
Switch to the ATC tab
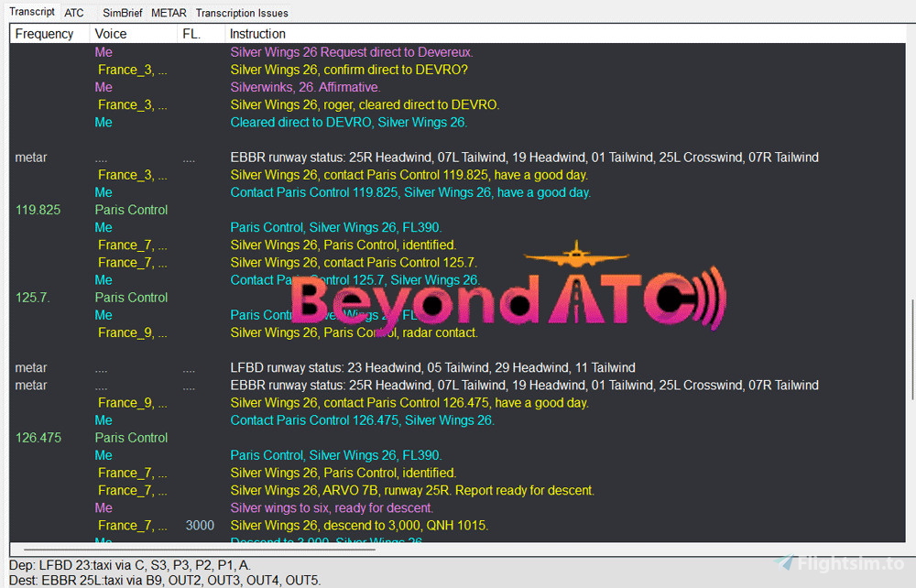[x=74, y=13]
